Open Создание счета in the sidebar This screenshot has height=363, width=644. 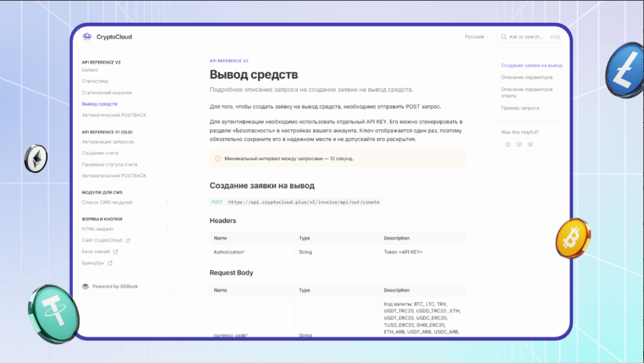click(100, 153)
